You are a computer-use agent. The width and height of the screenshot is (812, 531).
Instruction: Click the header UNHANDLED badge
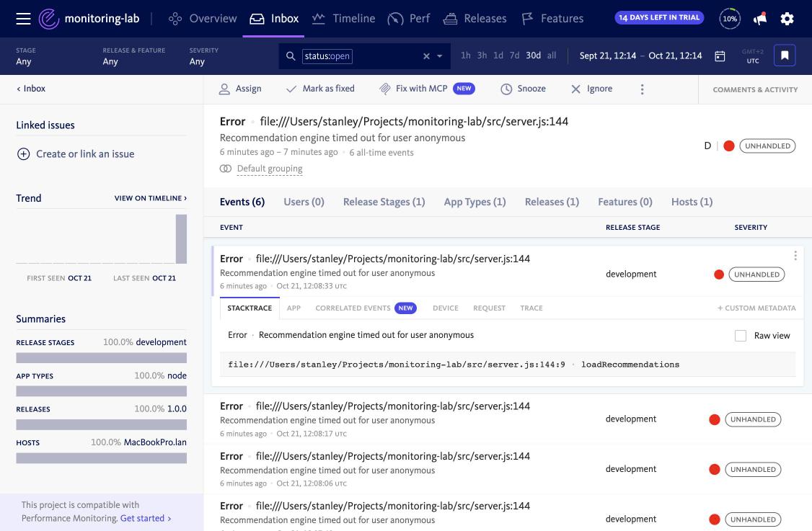pyautogui.click(x=767, y=146)
